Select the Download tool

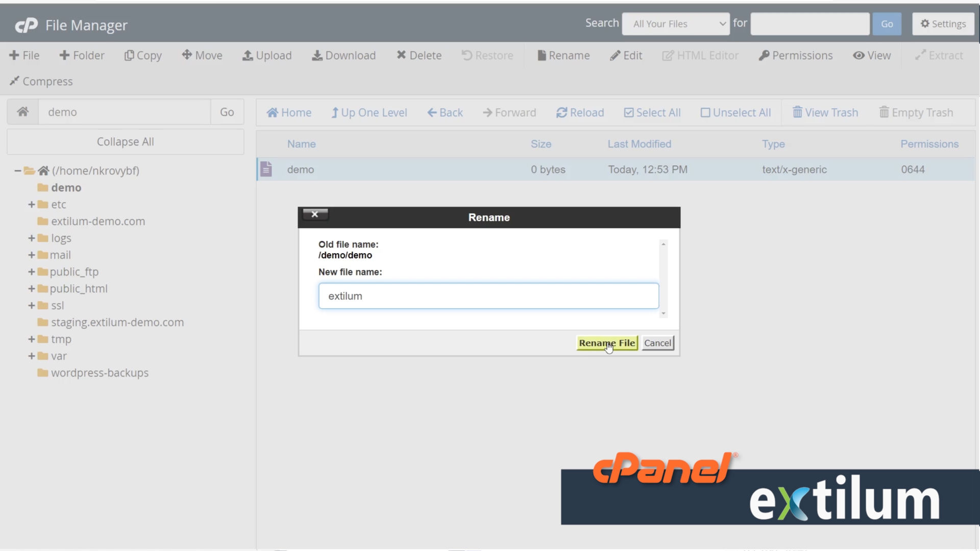tap(344, 55)
